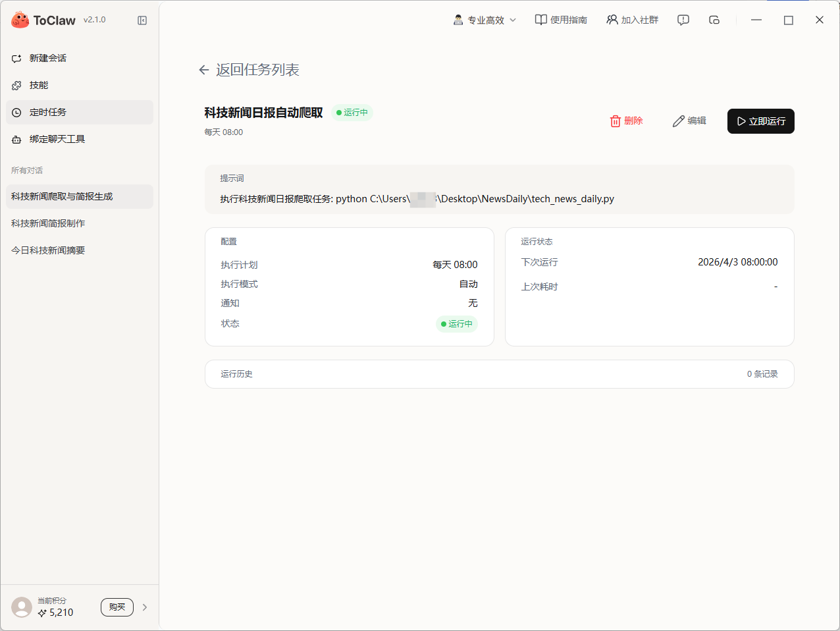Screen dimensions: 840x631
Task: Expand account details chevron beside 购买
Action: [145, 607]
